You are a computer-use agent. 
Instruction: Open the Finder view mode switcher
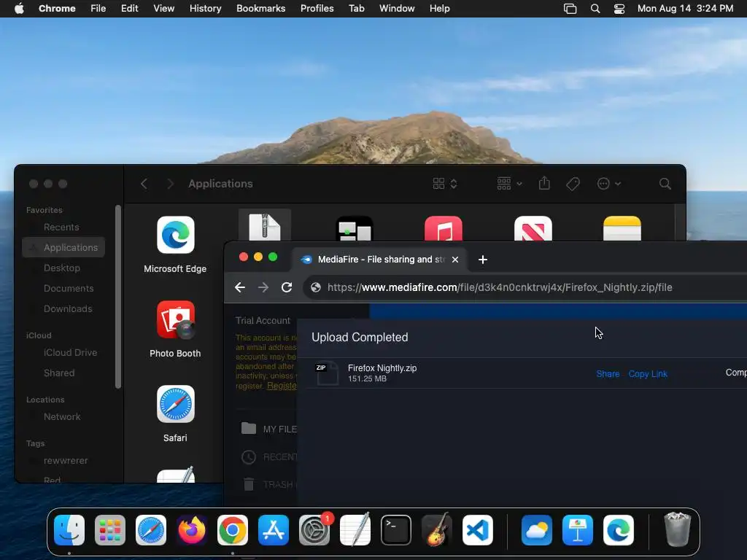point(445,184)
